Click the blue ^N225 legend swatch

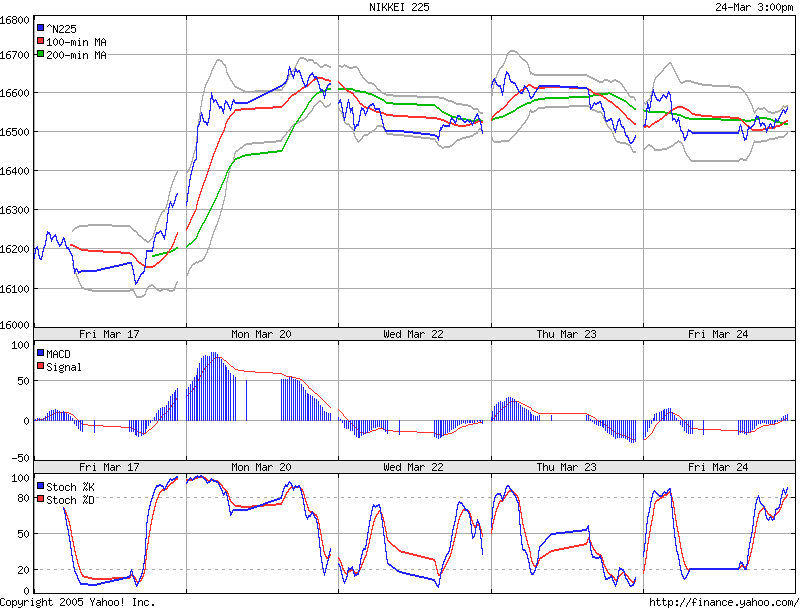[x=40, y=28]
